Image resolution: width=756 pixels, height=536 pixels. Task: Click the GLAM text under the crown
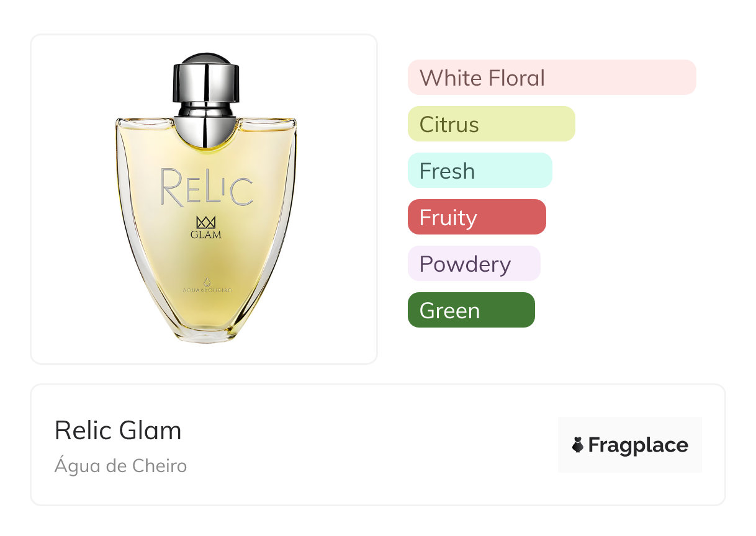tap(206, 234)
